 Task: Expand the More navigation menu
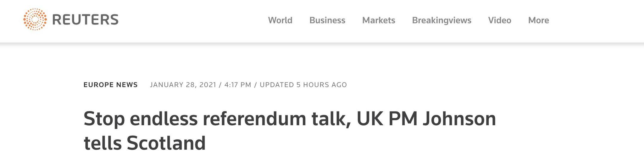tap(538, 20)
